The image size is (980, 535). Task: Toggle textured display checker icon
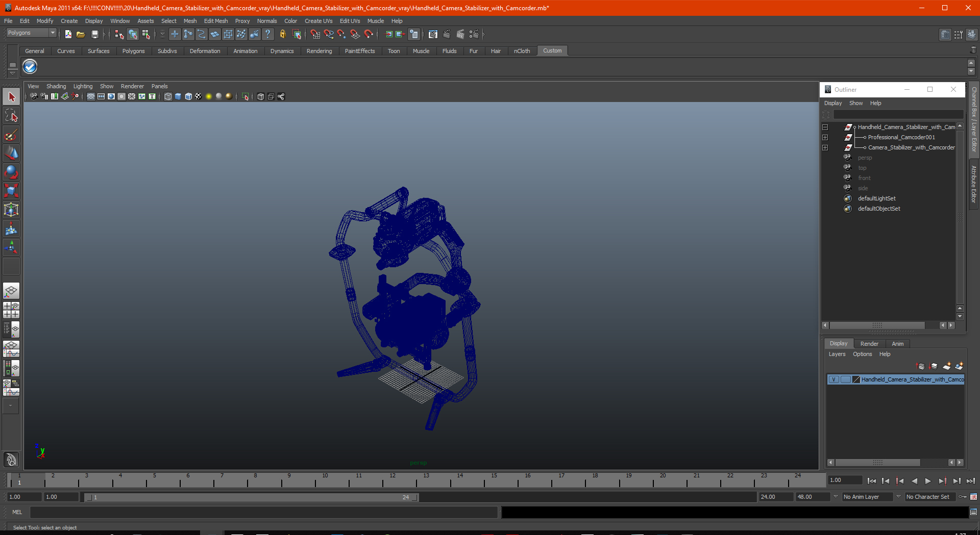[198, 96]
